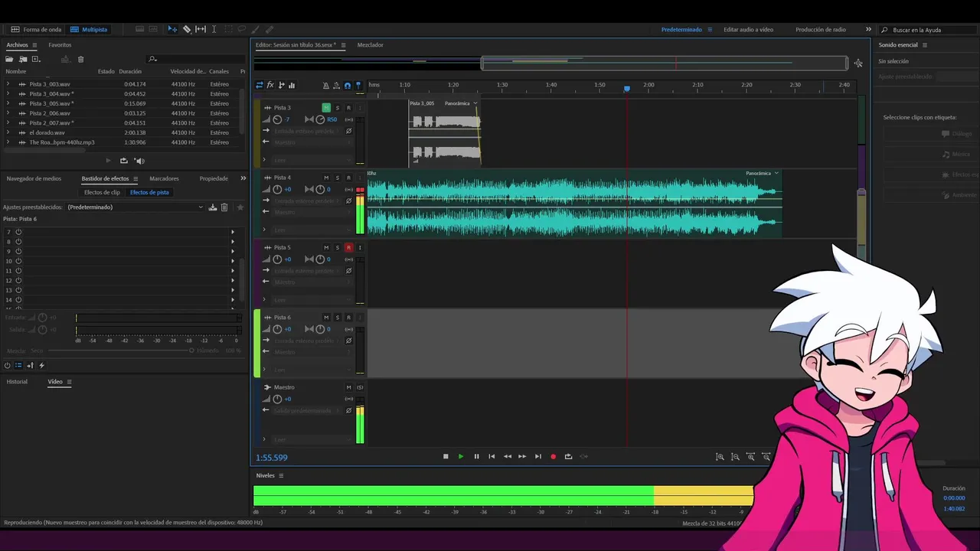Click the blue marker pin icon in editor toolbar
The width and height of the screenshot is (980, 551).
[x=358, y=86]
